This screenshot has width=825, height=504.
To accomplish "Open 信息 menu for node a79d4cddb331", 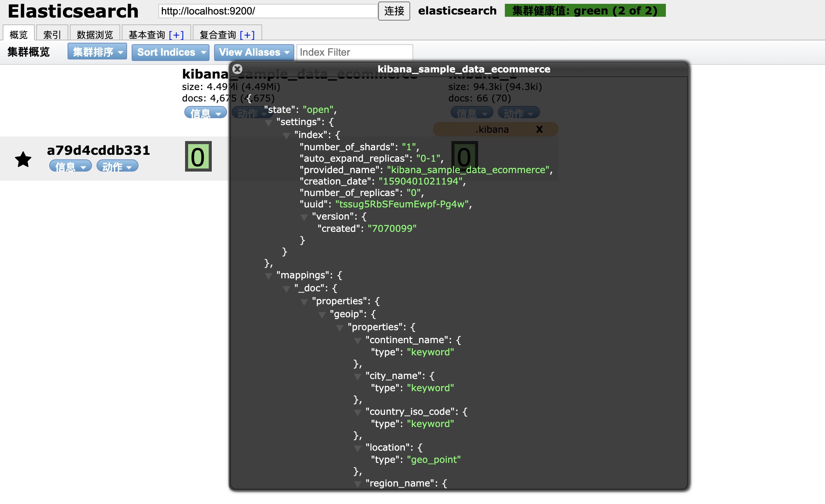I will click(71, 166).
